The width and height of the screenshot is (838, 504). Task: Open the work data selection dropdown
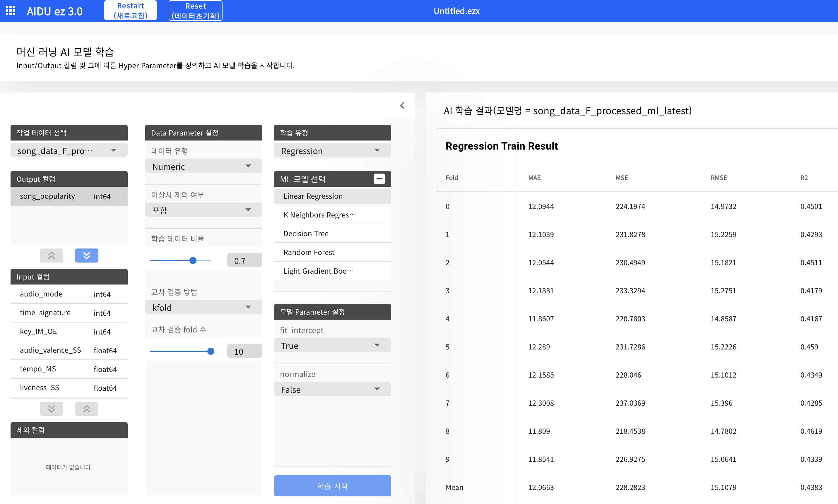pos(69,150)
